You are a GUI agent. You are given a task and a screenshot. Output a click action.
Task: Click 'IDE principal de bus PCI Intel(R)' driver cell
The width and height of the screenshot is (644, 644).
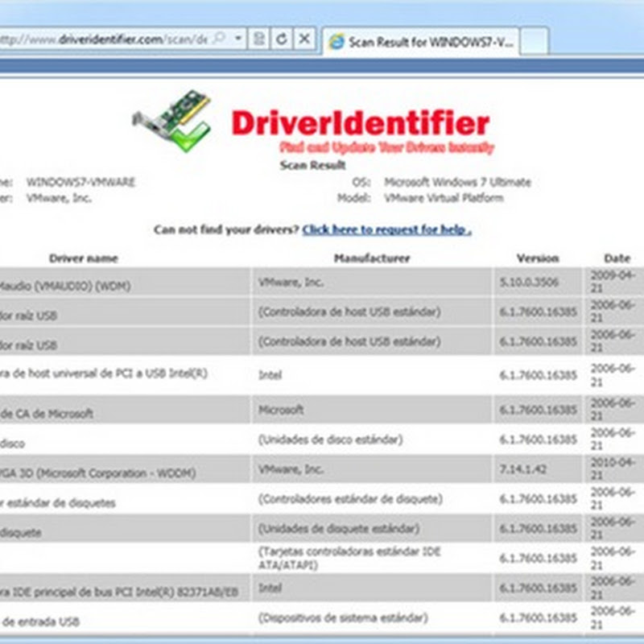point(125,588)
